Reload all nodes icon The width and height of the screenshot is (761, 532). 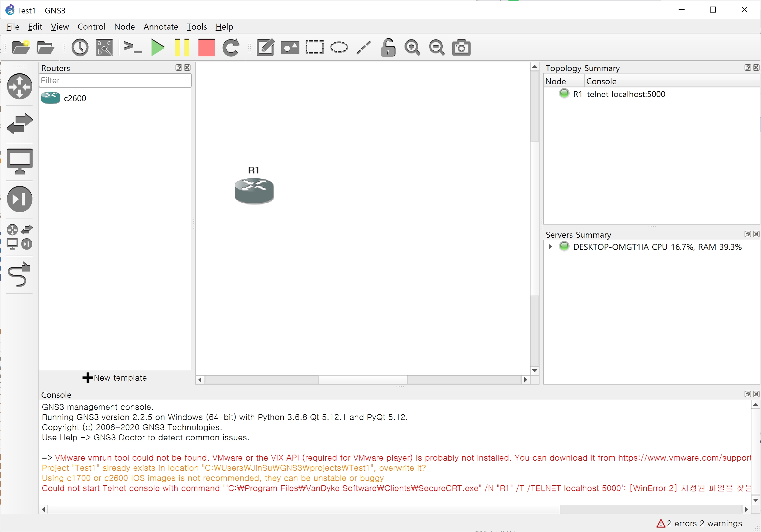click(231, 47)
